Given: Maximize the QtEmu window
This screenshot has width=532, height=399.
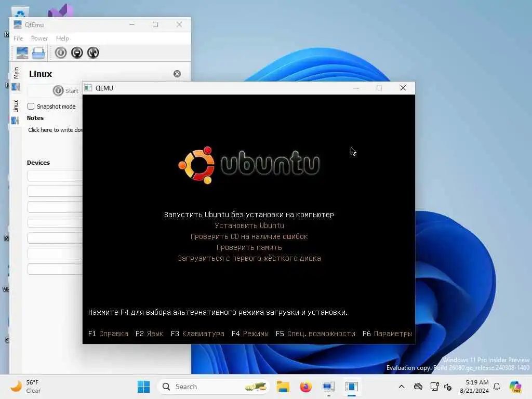Looking at the screenshot, I should click(x=155, y=24).
